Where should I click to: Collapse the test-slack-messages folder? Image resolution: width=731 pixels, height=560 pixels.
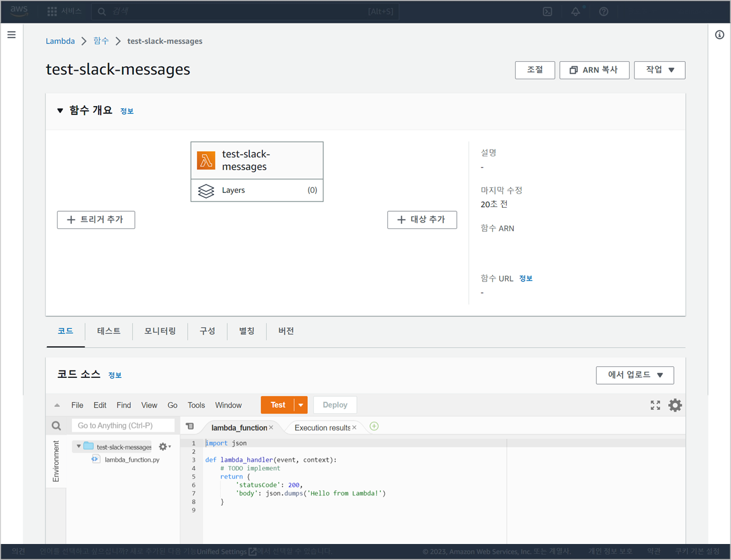tap(79, 446)
